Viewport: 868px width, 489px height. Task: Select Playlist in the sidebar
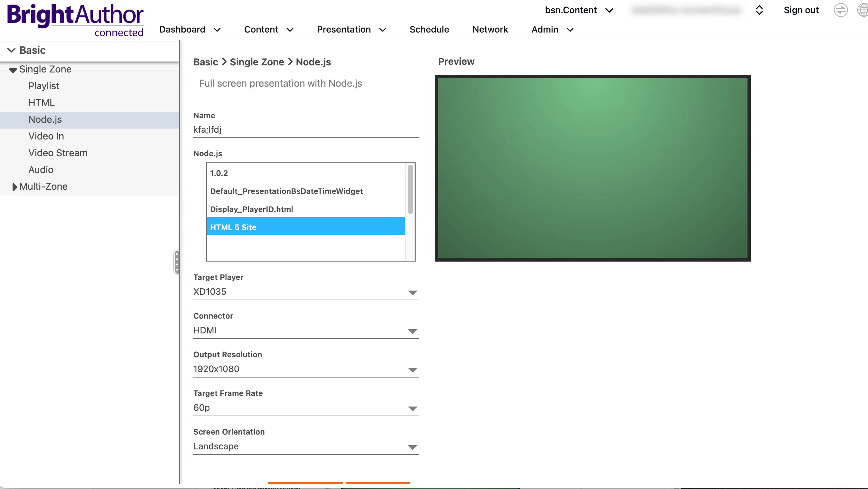click(x=44, y=86)
